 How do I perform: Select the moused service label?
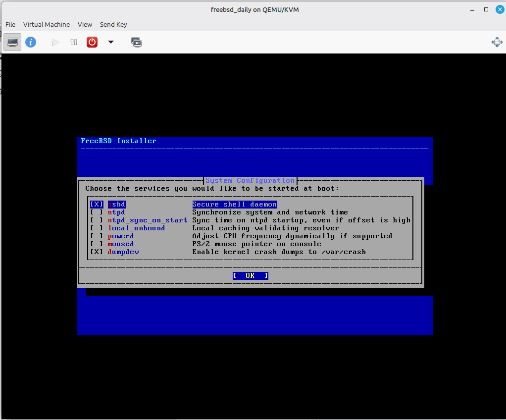click(x=121, y=244)
